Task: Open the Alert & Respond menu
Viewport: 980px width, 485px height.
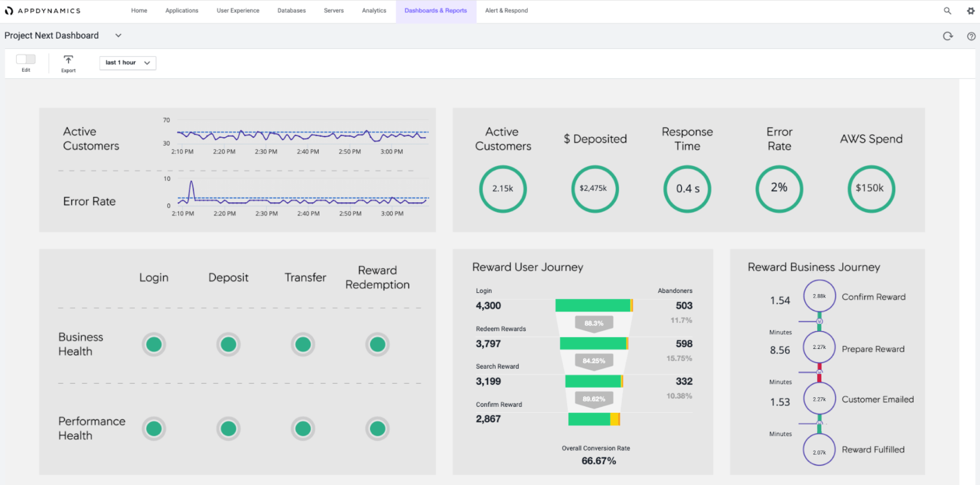Action: [x=506, y=11]
